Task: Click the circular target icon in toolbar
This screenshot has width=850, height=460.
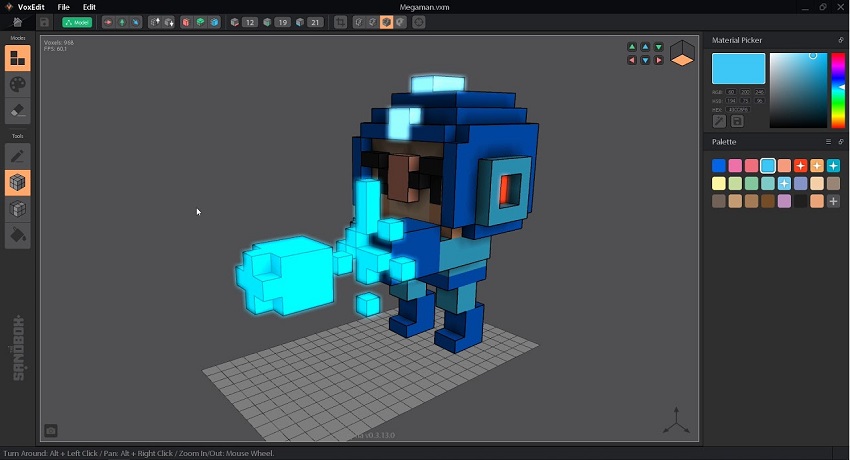Action: [418, 22]
